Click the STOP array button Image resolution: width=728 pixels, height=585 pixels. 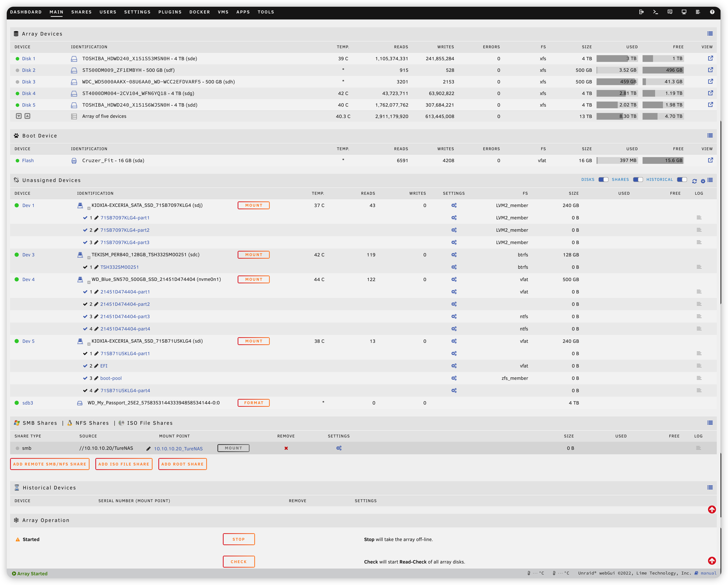coord(239,539)
